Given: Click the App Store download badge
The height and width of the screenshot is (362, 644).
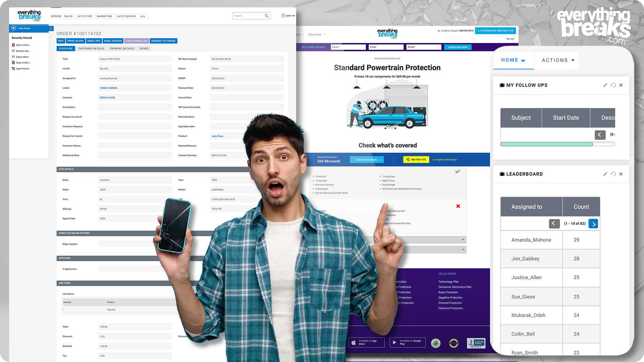Looking at the screenshot, I should [366, 342].
